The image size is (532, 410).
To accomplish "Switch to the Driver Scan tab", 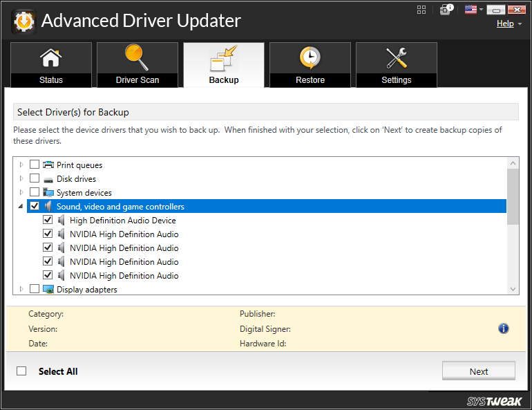I will pos(137,65).
